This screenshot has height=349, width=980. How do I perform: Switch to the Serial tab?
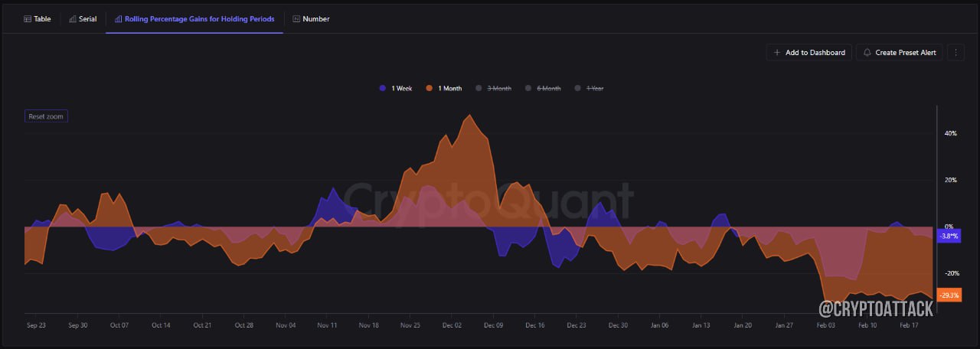point(83,18)
